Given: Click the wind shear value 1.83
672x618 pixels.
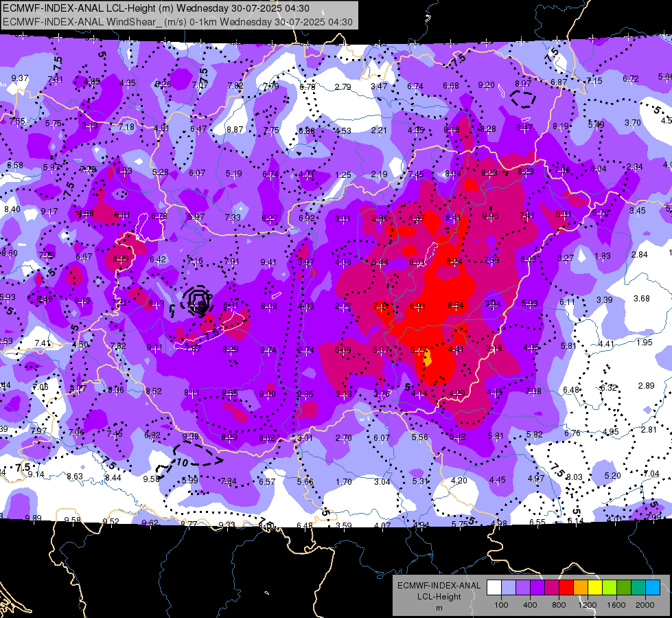Looking at the screenshot, I should pyautogui.click(x=603, y=256).
